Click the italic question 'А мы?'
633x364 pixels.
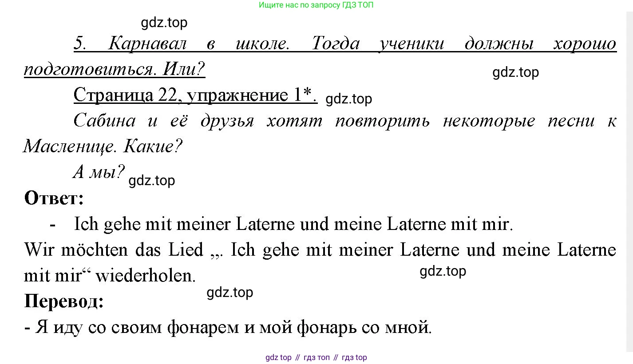99,172
